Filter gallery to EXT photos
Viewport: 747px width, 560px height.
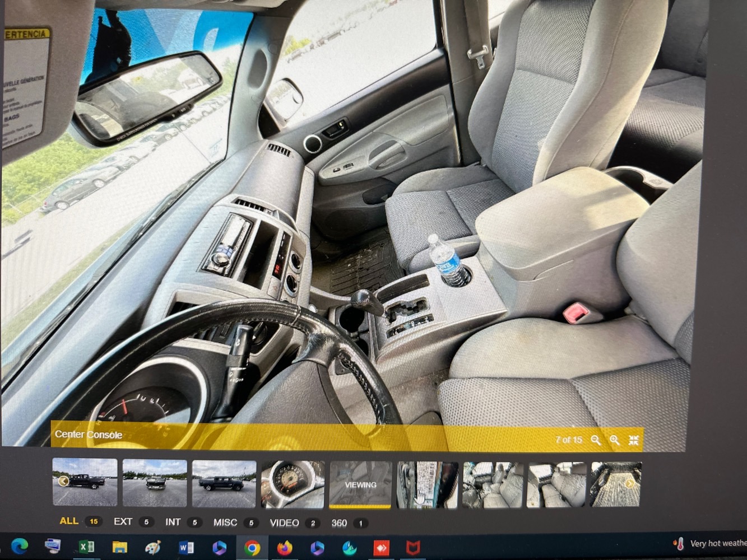[133, 522]
